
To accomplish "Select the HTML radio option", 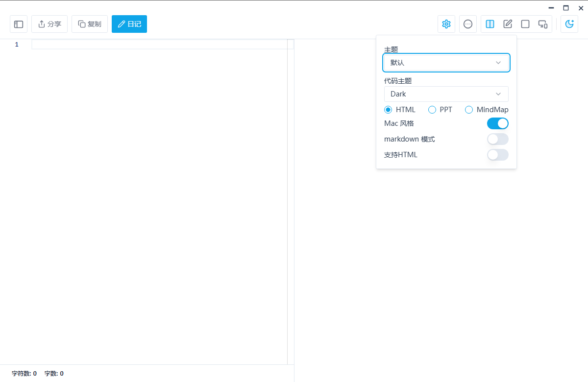I will tap(388, 110).
